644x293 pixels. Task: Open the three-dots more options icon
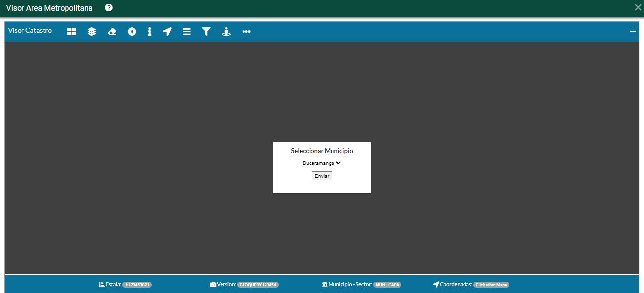click(246, 31)
